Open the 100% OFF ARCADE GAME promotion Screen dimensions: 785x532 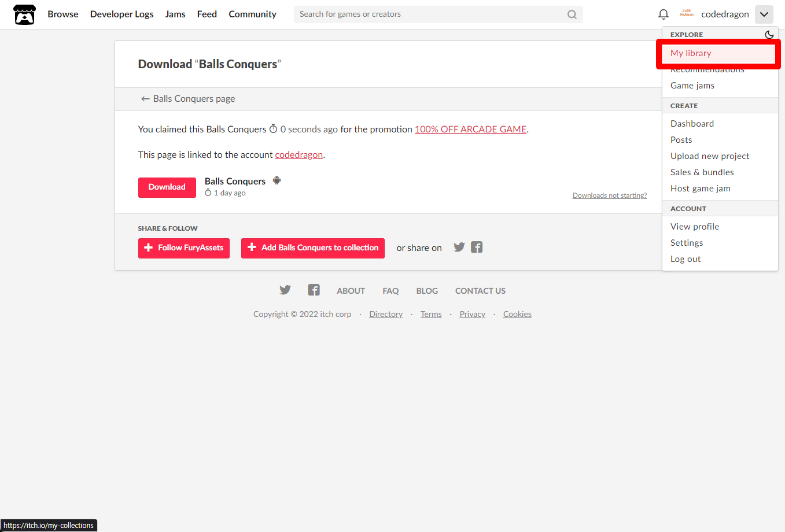470,130
